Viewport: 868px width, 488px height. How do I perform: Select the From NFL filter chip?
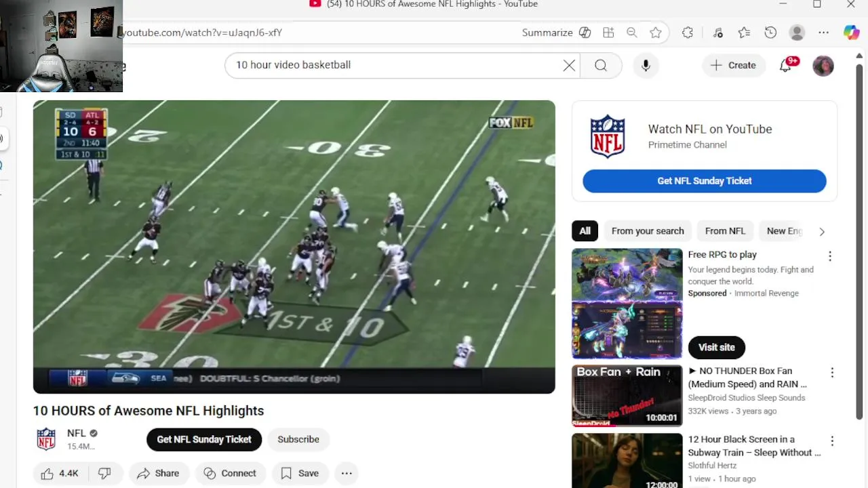tap(725, 231)
